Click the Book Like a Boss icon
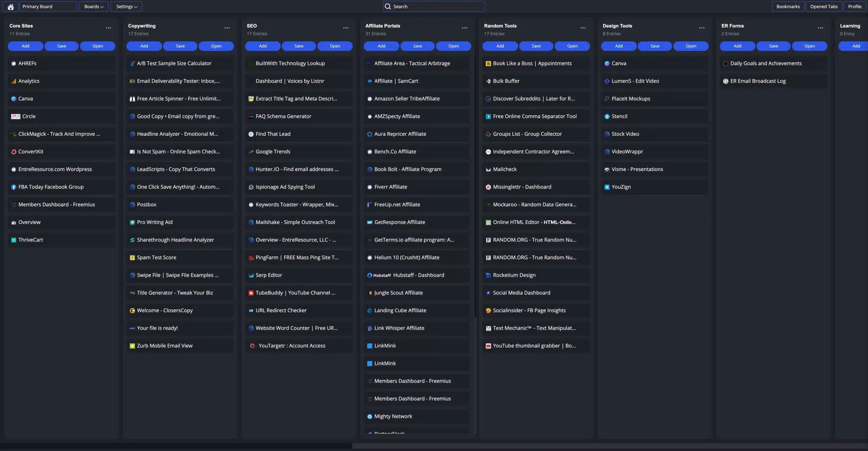 click(488, 64)
